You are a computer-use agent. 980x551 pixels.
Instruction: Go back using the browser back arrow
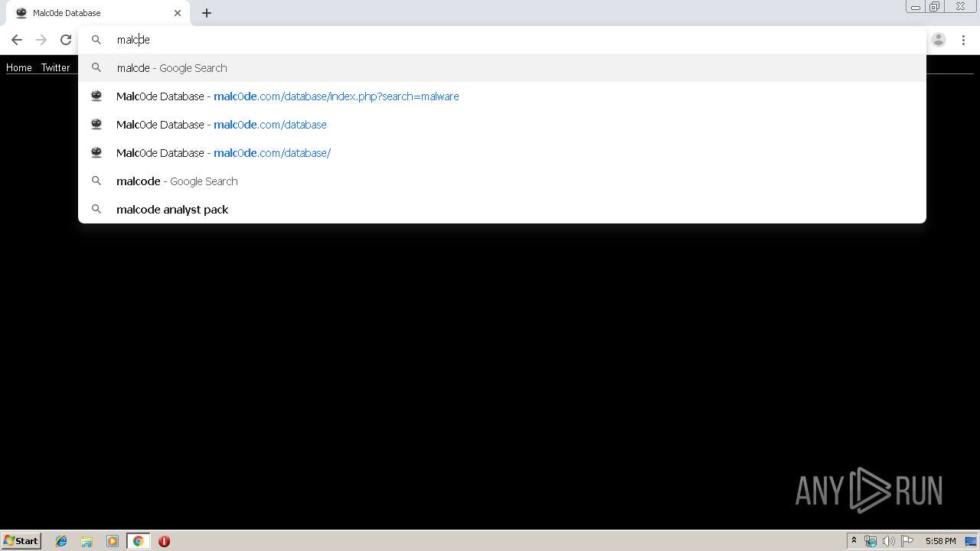[17, 40]
